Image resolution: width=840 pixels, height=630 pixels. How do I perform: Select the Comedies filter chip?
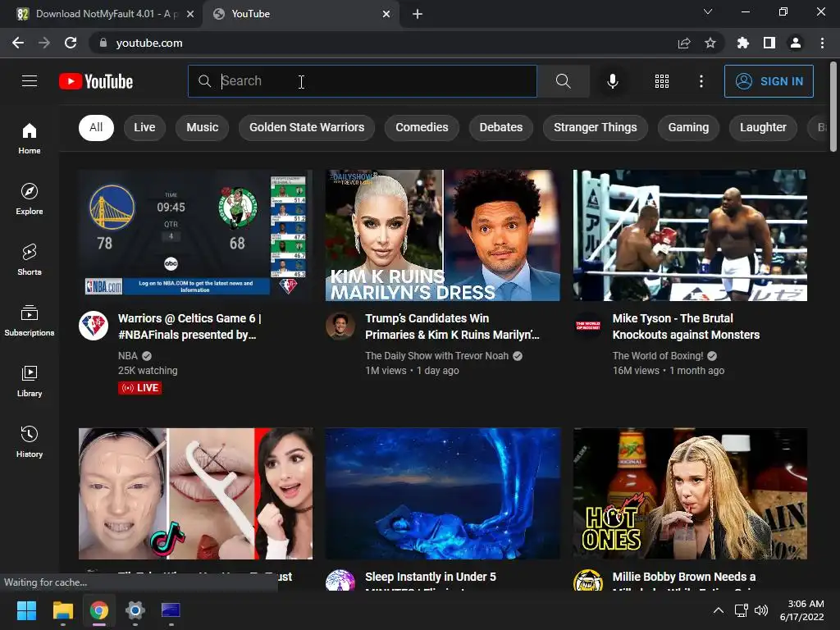pos(422,127)
